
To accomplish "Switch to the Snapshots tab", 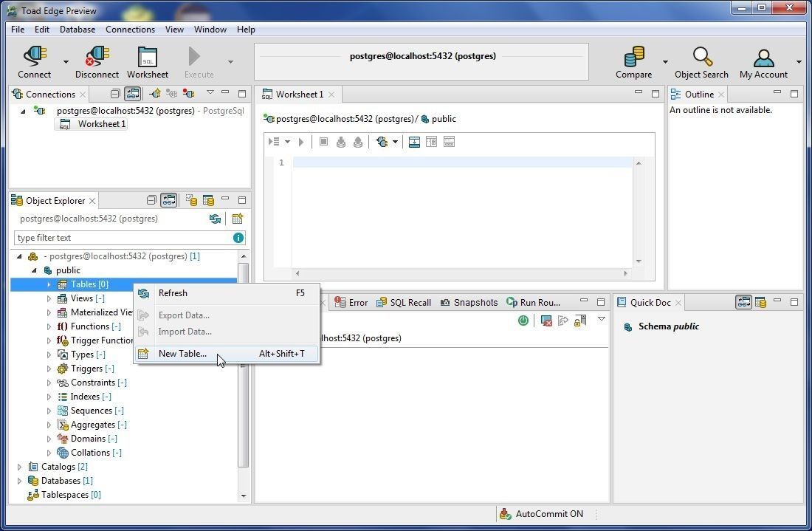I will click(469, 303).
